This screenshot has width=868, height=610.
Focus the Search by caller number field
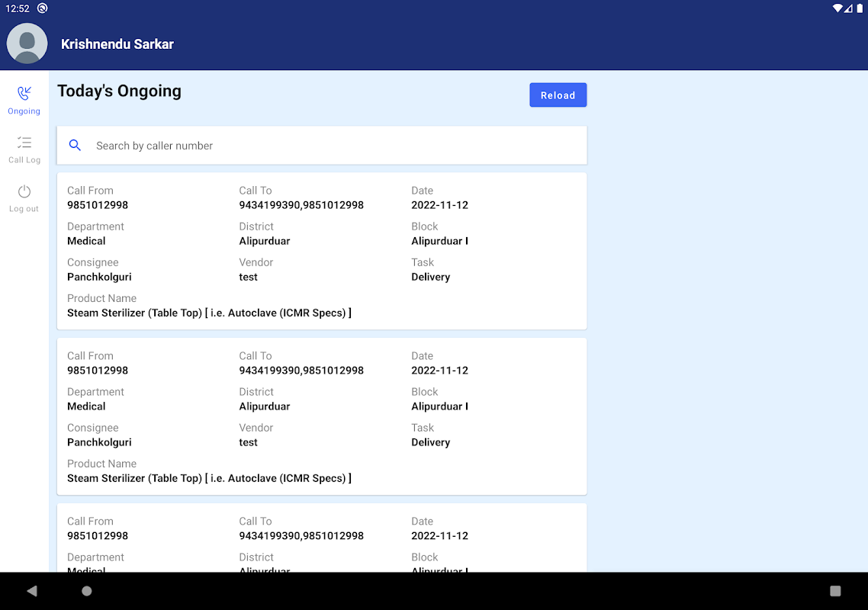point(322,146)
